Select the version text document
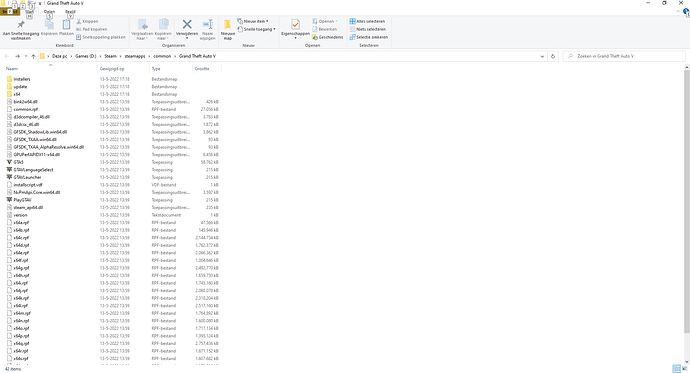The width and height of the screenshot is (690, 373). click(x=17, y=215)
